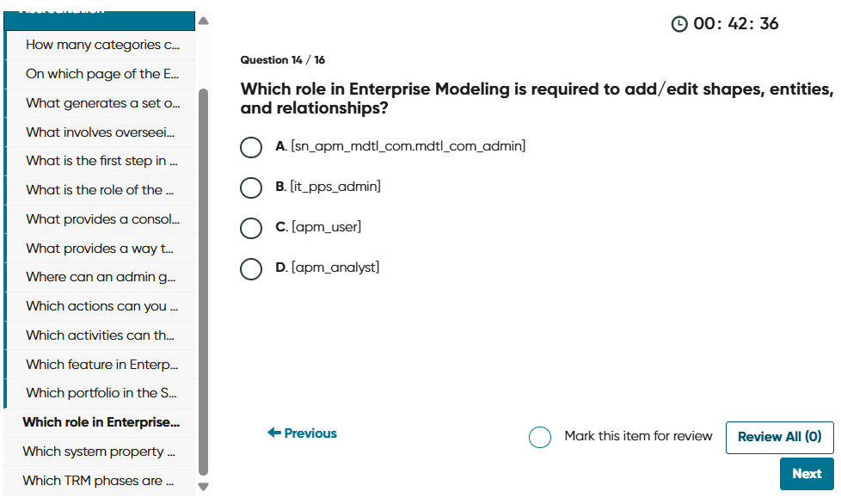Go to the Previous question
Screen dimensions: 841x504
[x=301, y=433]
